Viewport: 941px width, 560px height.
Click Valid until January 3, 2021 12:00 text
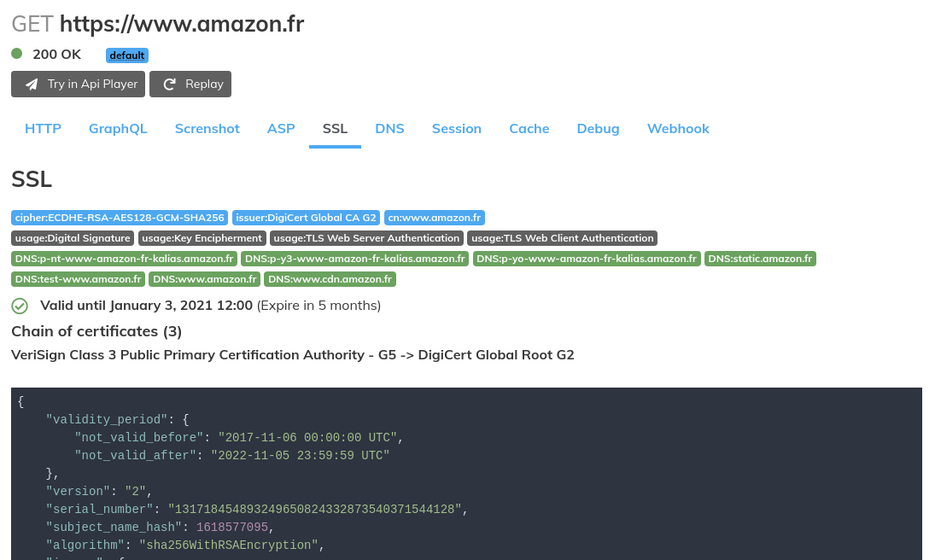pos(146,306)
